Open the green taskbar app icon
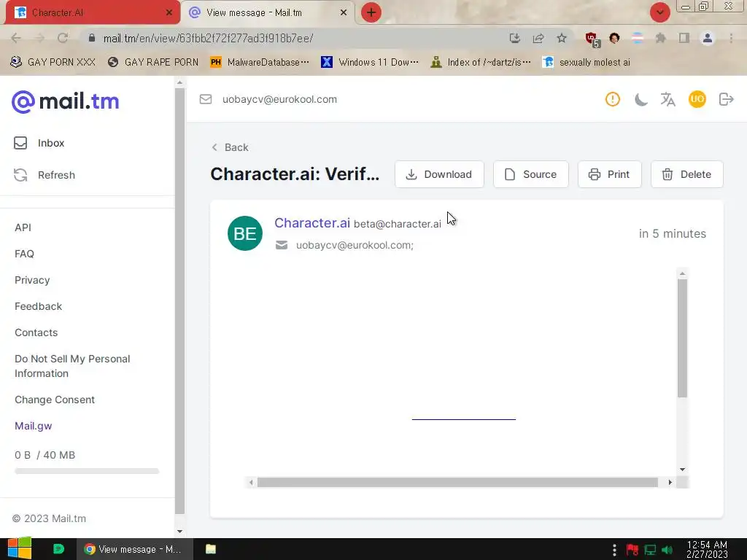Screen dimensions: 747x560 (x=58, y=549)
